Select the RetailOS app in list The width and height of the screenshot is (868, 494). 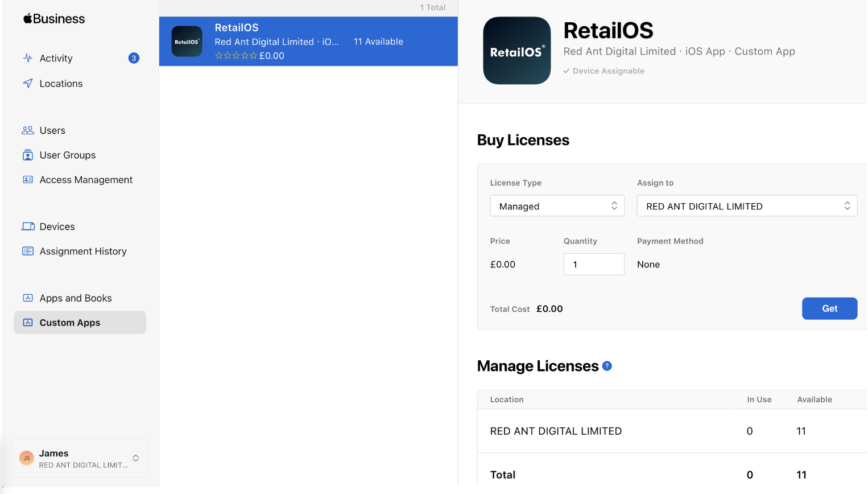(x=308, y=42)
